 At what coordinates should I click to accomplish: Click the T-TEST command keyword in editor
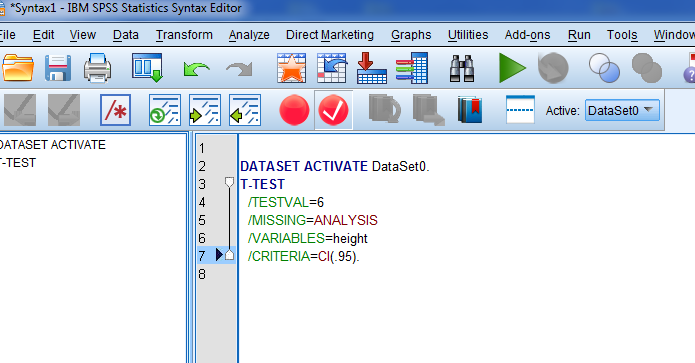pyautogui.click(x=262, y=184)
